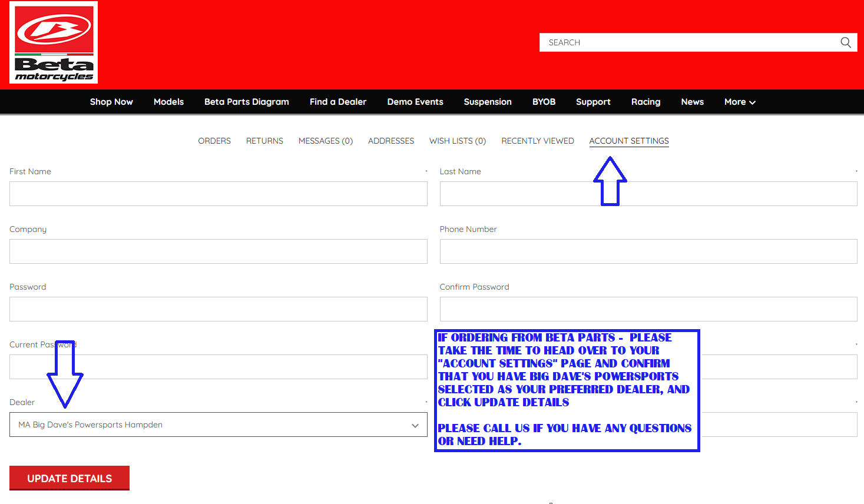Click the Password input field

219,309
